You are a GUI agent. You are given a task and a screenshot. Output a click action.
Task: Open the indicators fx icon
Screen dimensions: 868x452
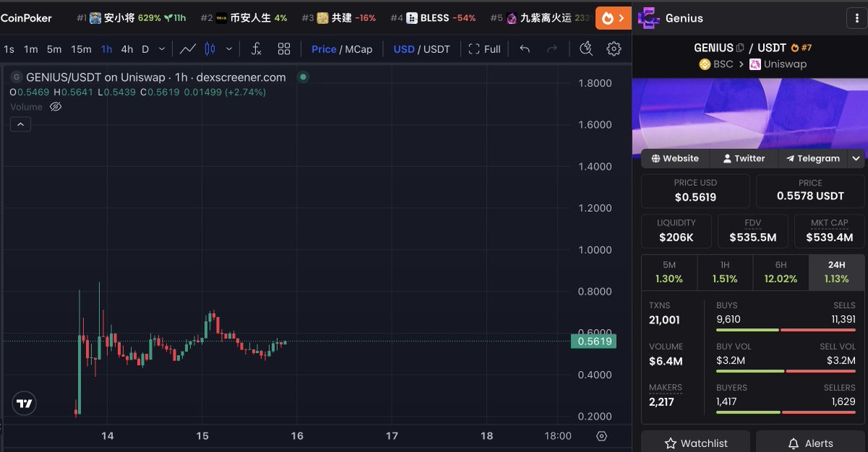(x=256, y=49)
